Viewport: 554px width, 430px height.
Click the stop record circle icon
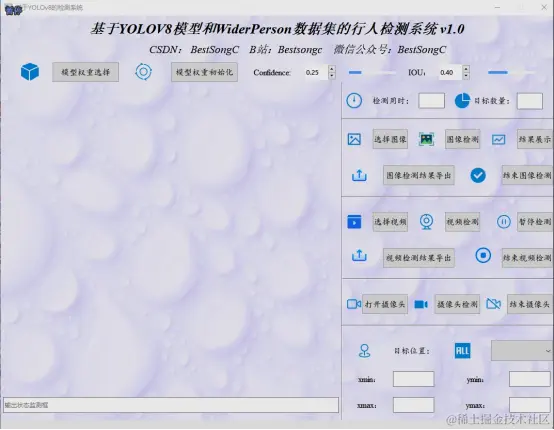pyautogui.click(x=483, y=255)
